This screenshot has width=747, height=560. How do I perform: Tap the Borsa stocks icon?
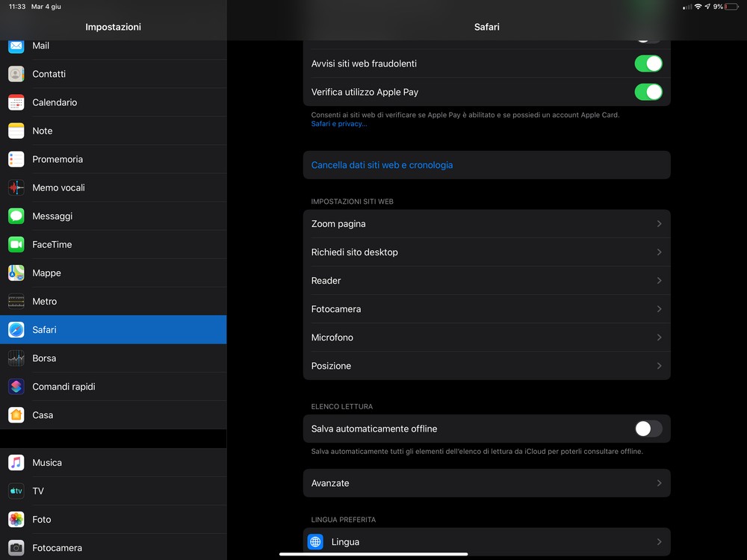click(16, 358)
